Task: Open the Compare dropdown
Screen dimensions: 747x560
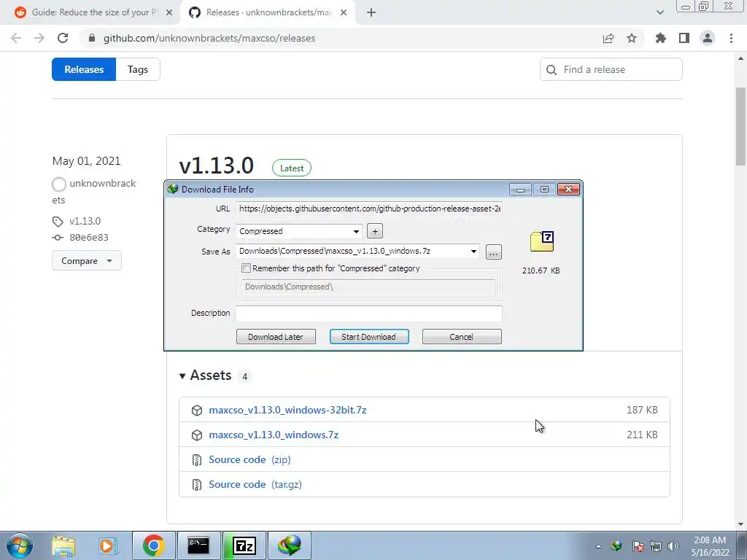Action: coord(87,260)
